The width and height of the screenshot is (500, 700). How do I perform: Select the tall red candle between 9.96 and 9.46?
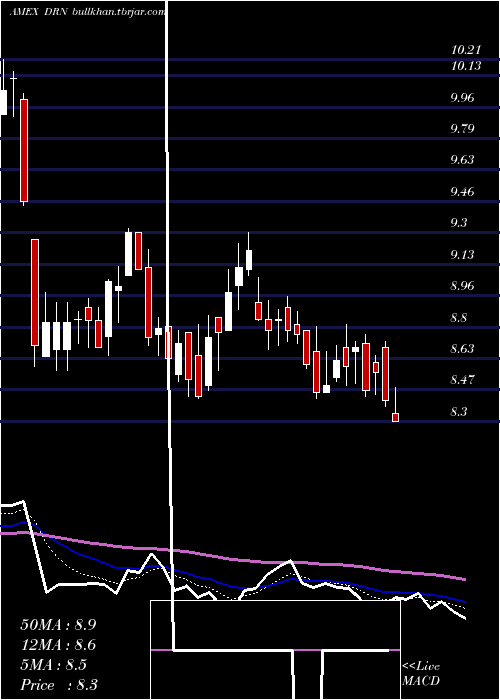[24, 150]
